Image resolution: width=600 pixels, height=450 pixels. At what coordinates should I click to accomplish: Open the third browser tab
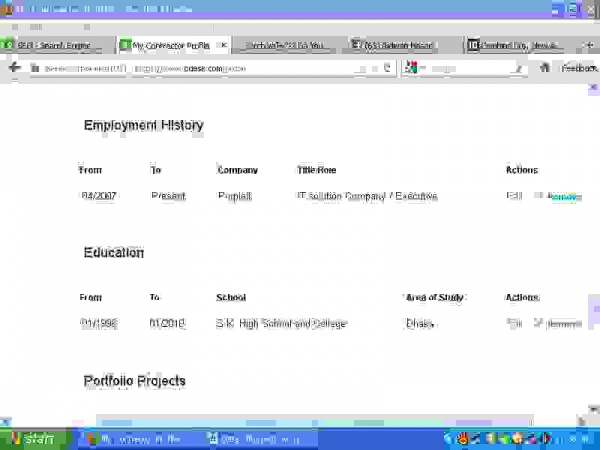tap(288, 45)
